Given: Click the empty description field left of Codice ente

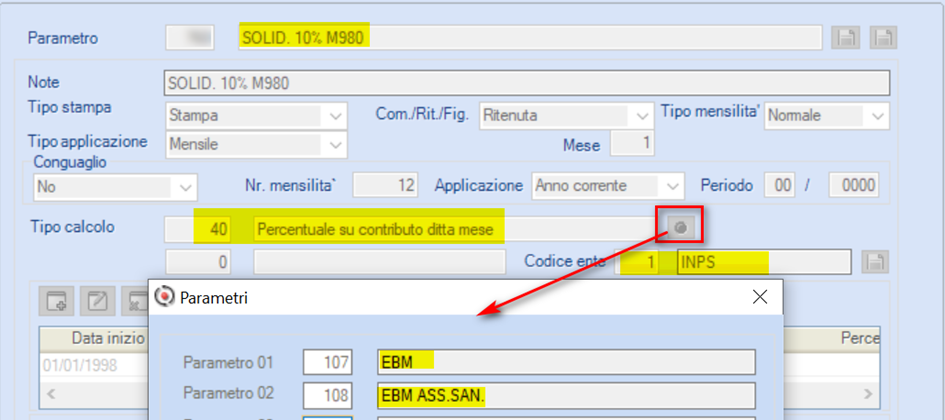Looking at the screenshot, I should [380, 262].
